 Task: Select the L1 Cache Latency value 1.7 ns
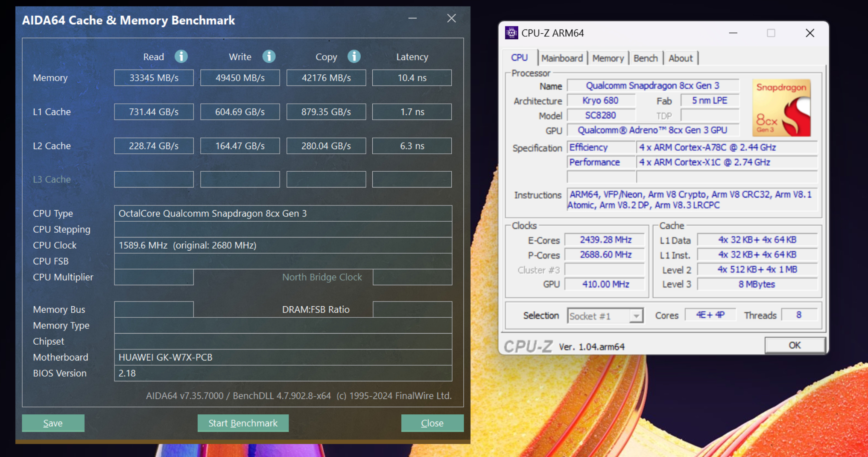(412, 112)
